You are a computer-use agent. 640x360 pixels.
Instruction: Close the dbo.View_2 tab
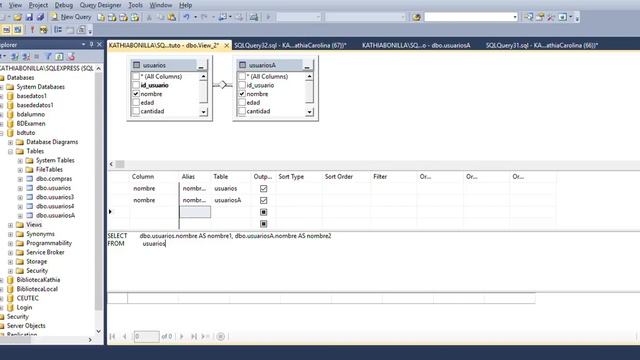tap(227, 45)
